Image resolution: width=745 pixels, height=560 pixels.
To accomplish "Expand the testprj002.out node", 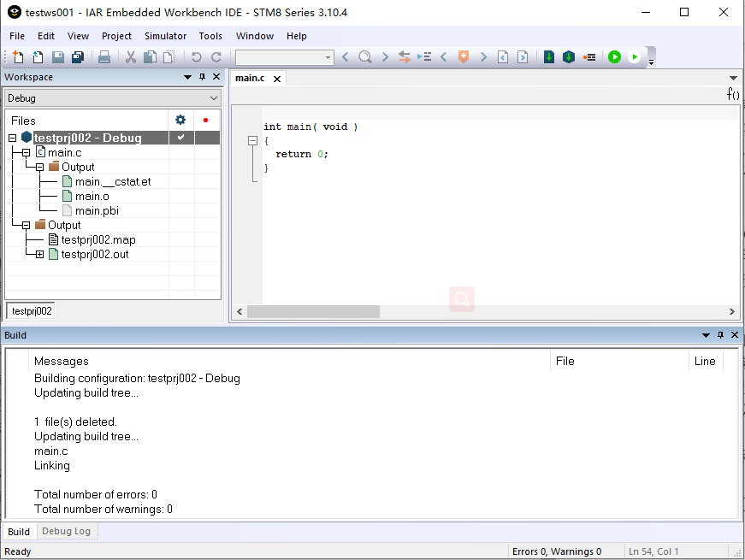I will click(40, 255).
